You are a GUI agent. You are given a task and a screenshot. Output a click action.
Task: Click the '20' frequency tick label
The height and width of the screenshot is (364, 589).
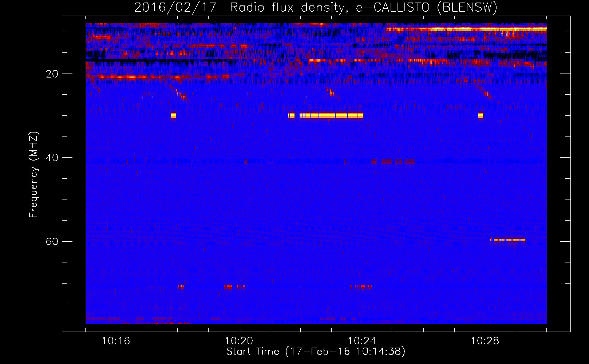[52, 74]
